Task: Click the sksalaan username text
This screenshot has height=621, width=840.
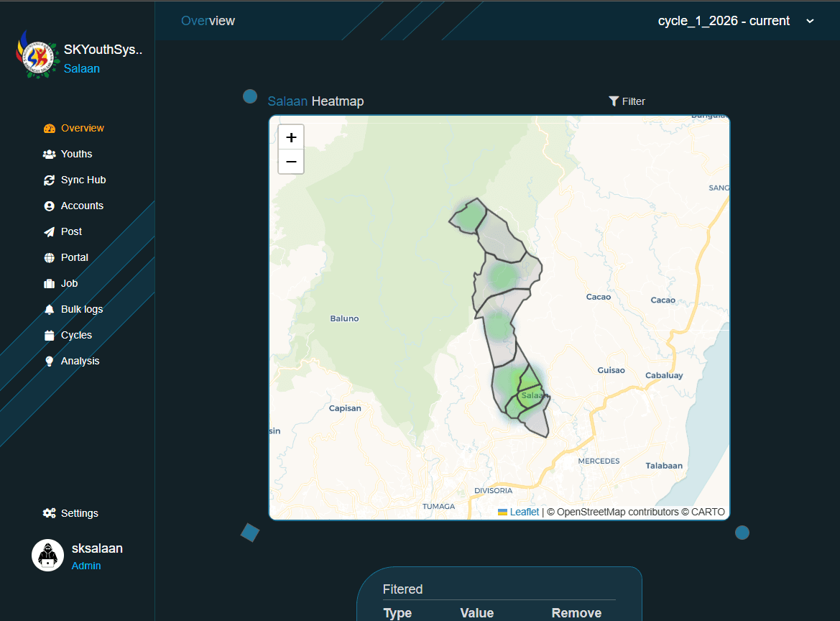Action: point(97,548)
